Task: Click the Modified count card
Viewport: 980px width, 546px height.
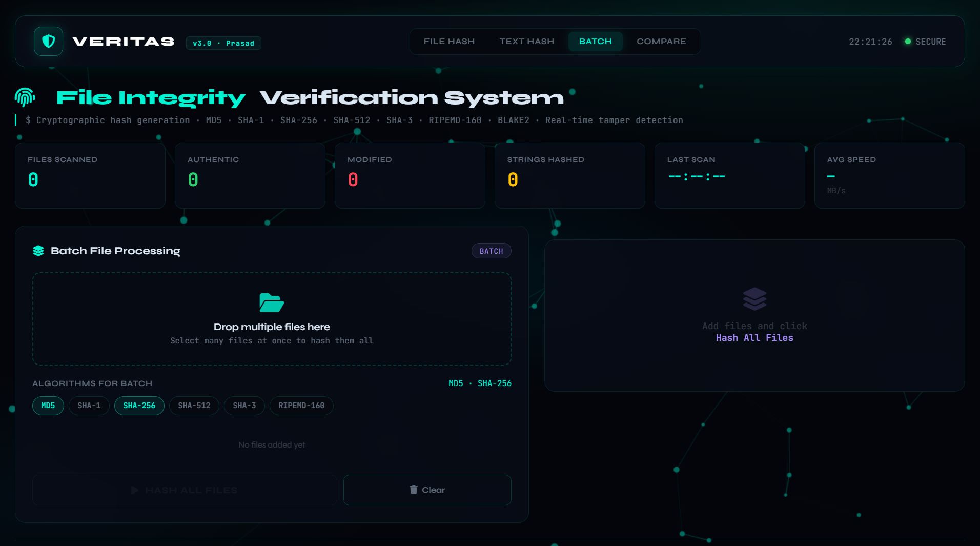Action: pos(410,175)
